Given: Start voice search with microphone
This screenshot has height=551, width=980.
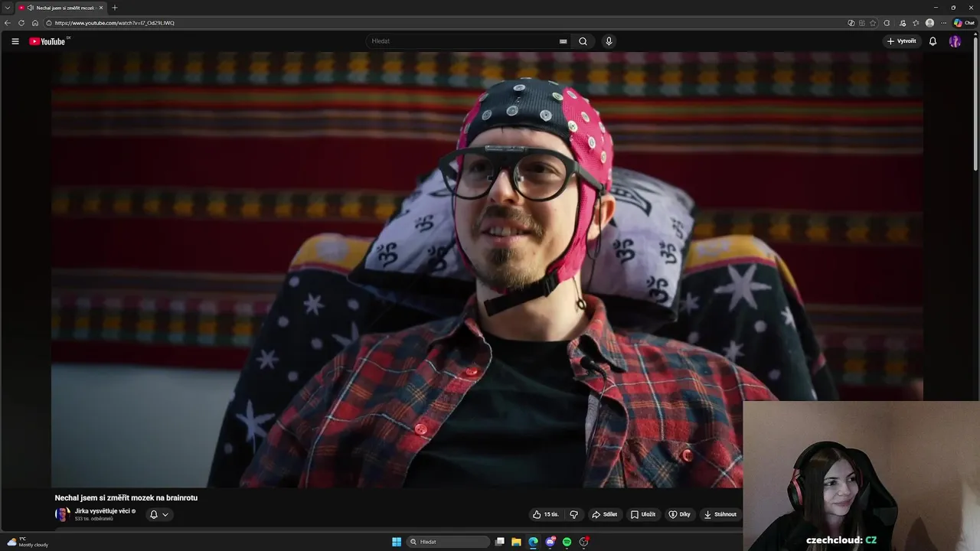Looking at the screenshot, I should pyautogui.click(x=609, y=41).
